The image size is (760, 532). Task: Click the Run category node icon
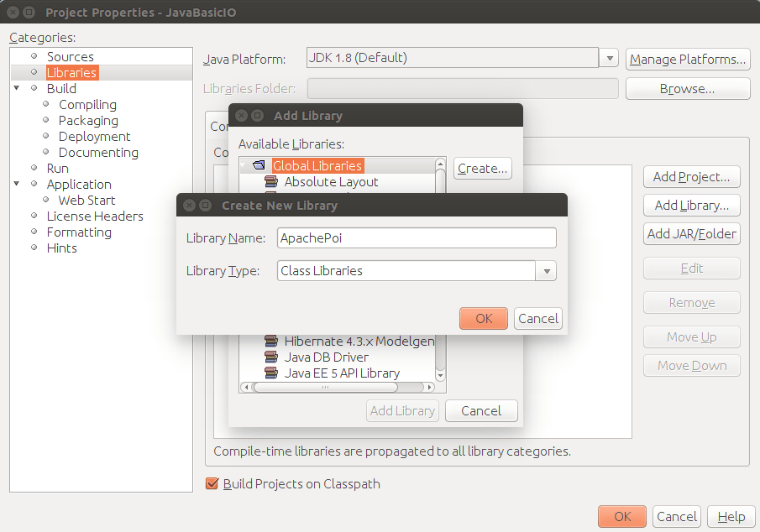(x=33, y=168)
